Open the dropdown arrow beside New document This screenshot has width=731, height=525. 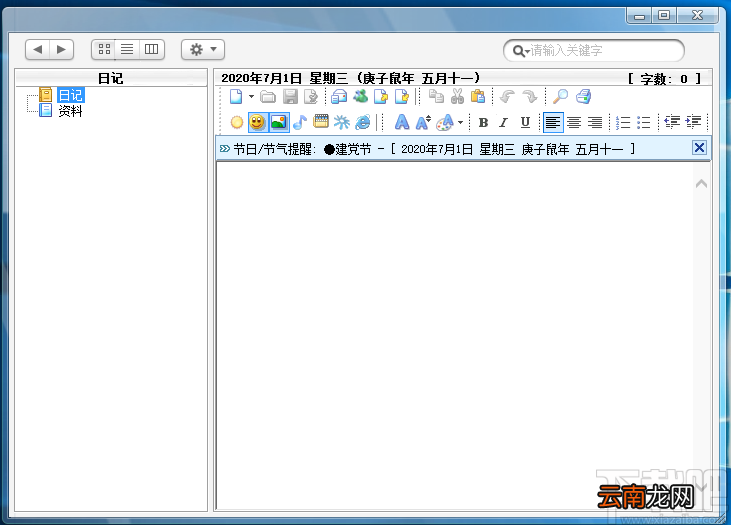point(251,97)
